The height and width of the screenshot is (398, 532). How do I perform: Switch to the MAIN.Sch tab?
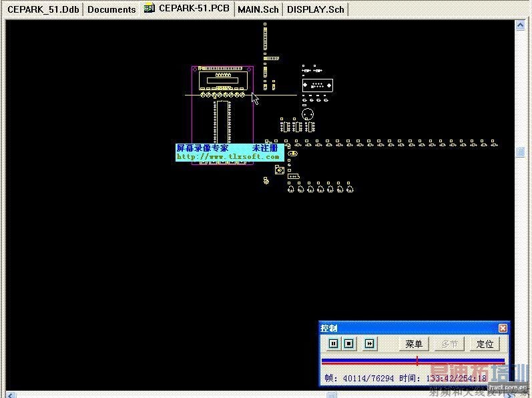[258, 9]
